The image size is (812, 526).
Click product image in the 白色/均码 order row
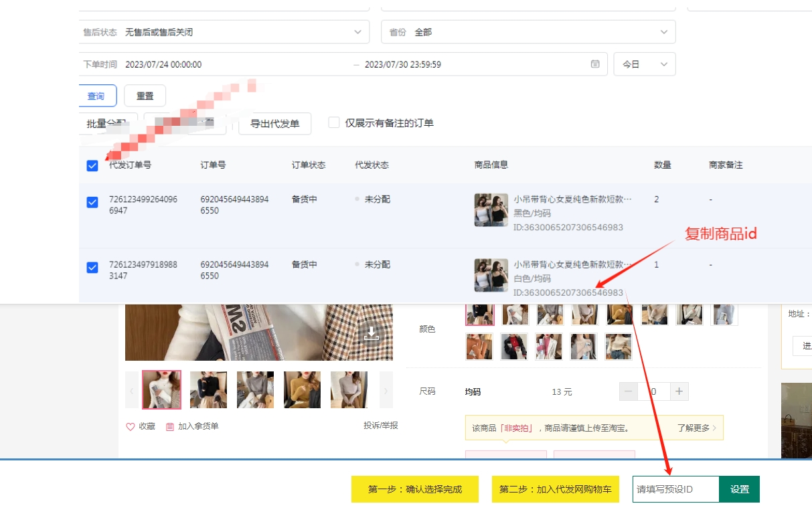(x=491, y=275)
